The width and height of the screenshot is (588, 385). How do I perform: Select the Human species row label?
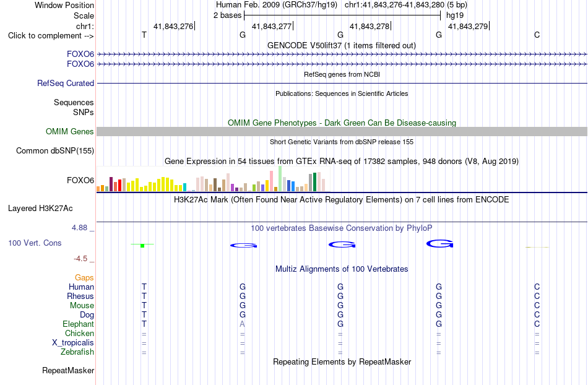pos(81,287)
